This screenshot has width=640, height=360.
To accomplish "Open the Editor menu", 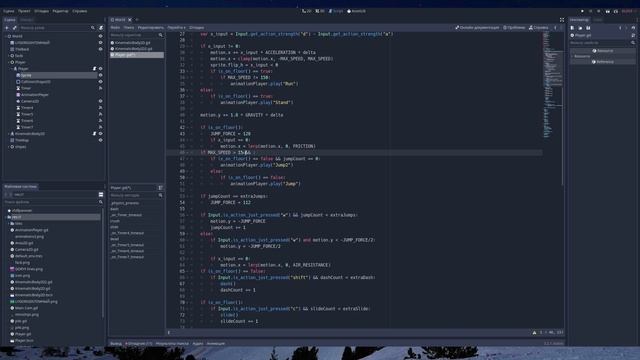I will click(60, 11).
